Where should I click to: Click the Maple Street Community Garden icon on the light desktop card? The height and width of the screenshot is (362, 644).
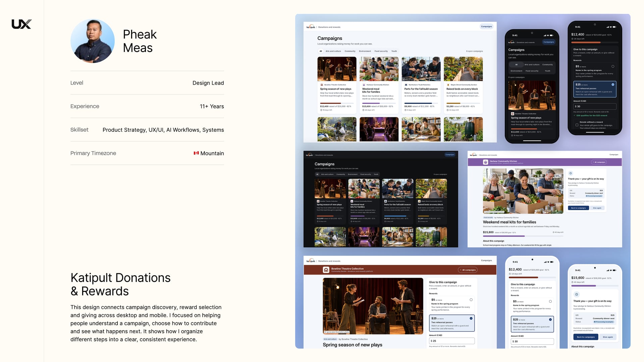pos(448,85)
